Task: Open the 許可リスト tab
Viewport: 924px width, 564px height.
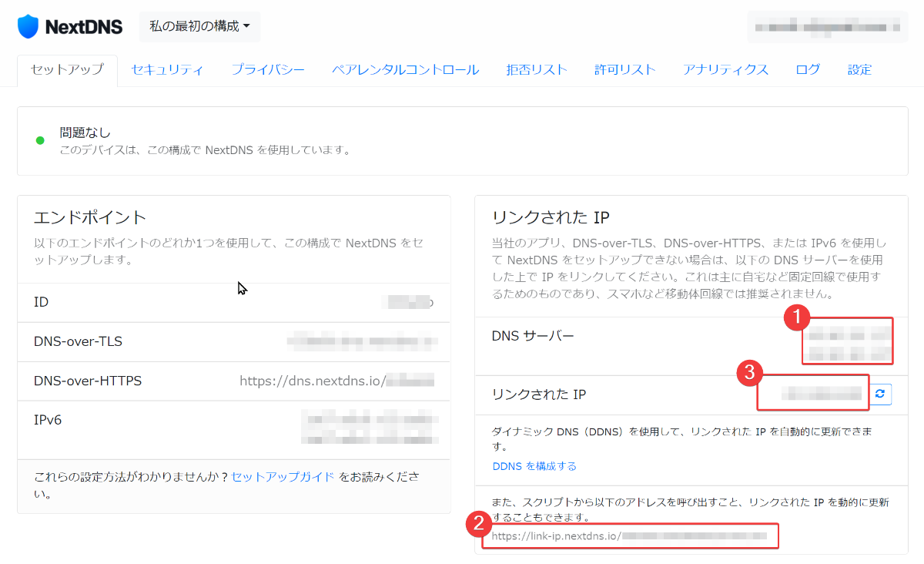Action: tap(625, 69)
